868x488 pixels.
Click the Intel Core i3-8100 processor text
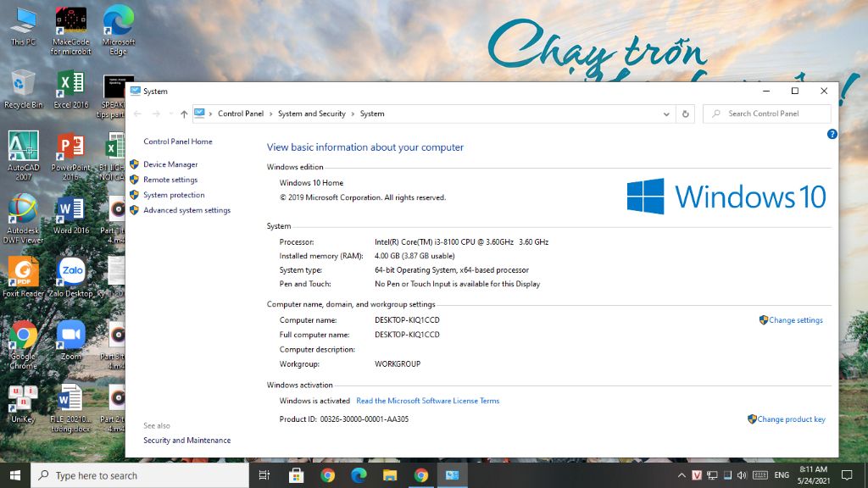(x=461, y=241)
